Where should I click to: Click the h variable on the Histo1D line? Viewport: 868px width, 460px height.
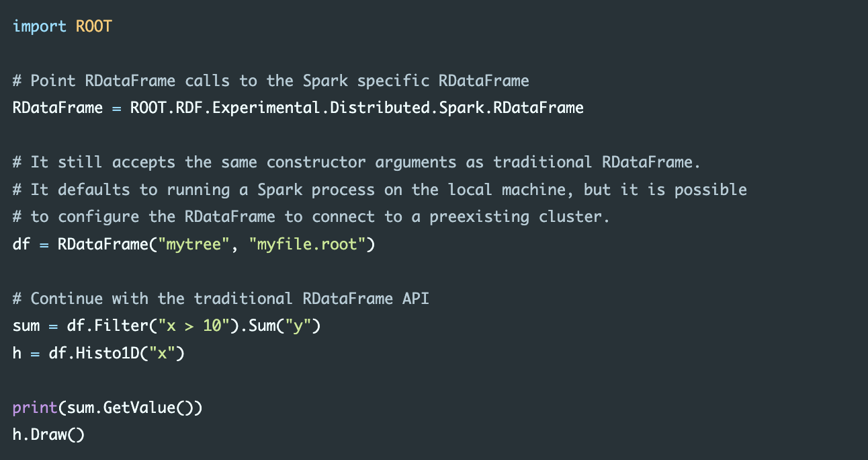(17, 353)
